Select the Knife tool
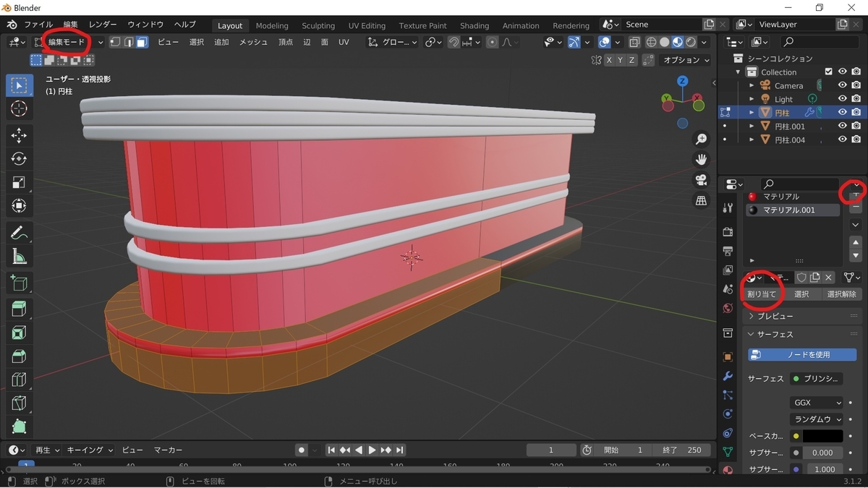The height and width of the screenshot is (488, 868). 19,403
